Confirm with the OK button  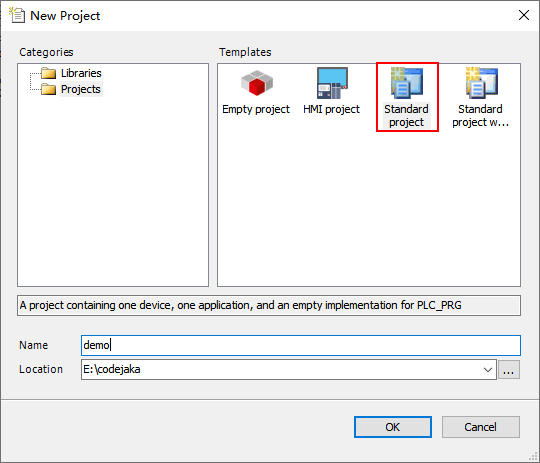pyautogui.click(x=393, y=427)
